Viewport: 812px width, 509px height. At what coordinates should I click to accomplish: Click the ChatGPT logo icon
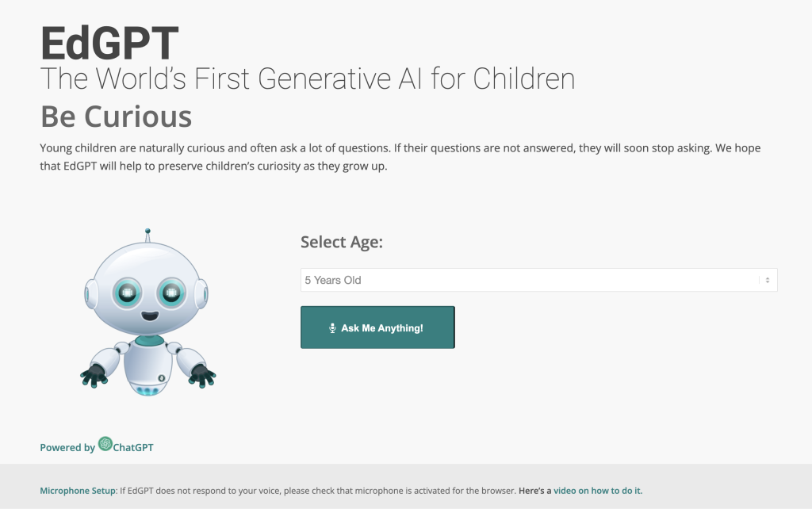(105, 444)
